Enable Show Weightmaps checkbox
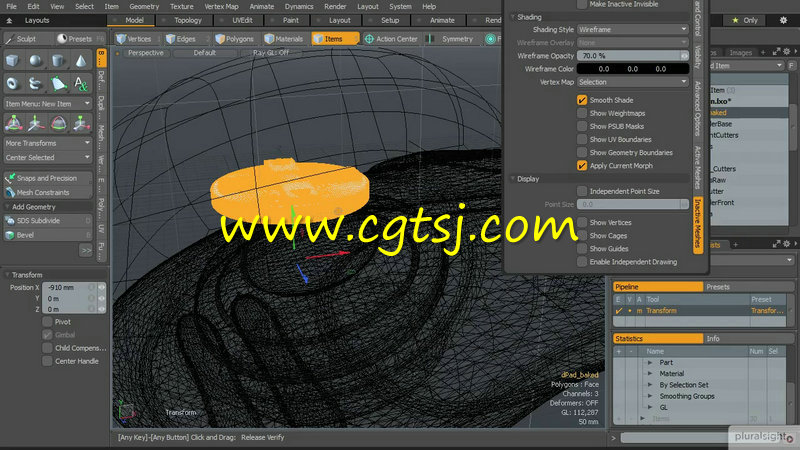 point(582,113)
